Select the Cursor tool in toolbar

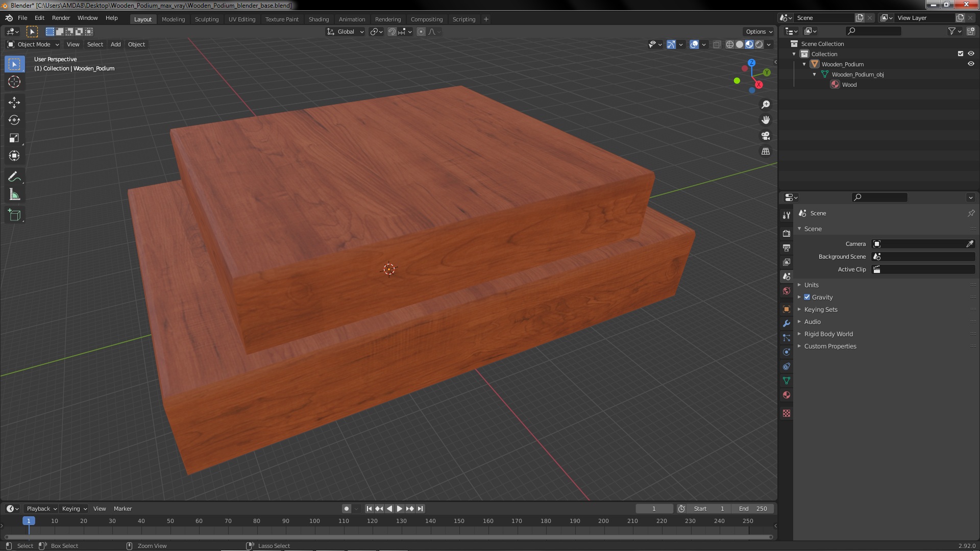pos(14,82)
